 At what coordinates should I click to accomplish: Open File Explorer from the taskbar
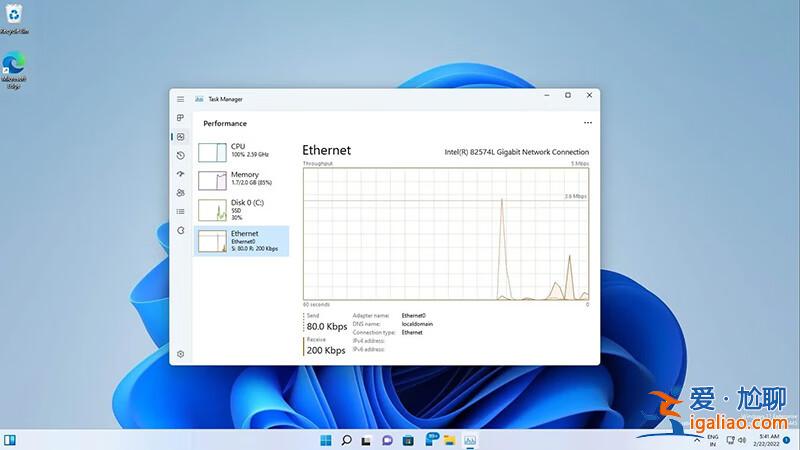click(449, 440)
